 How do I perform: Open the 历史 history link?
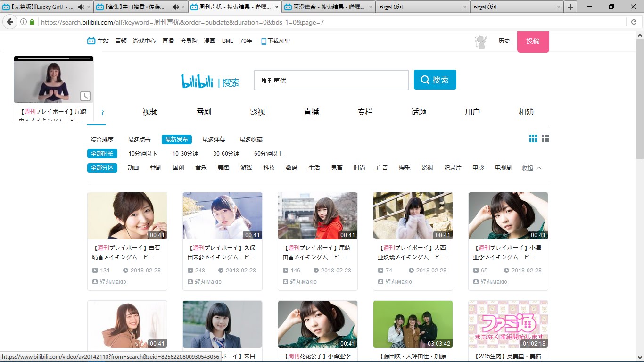504,41
